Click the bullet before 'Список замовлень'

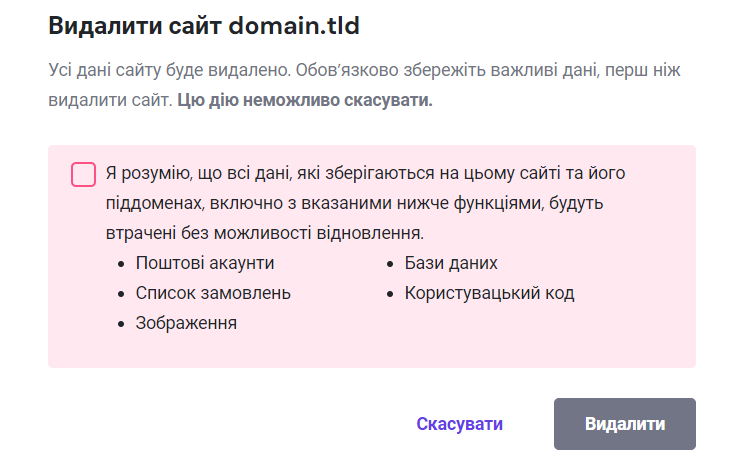pos(121,294)
